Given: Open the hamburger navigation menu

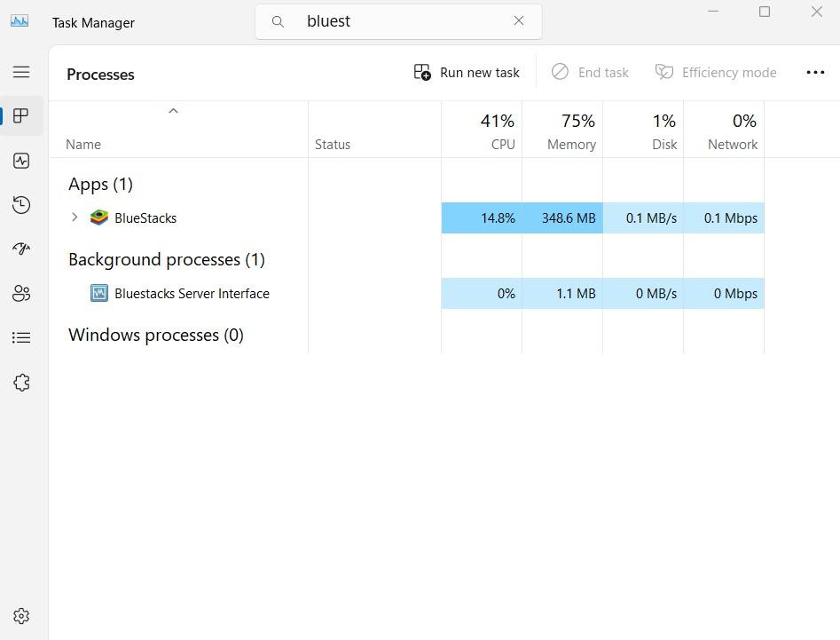Looking at the screenshot, I should click(x=21, y=72).
